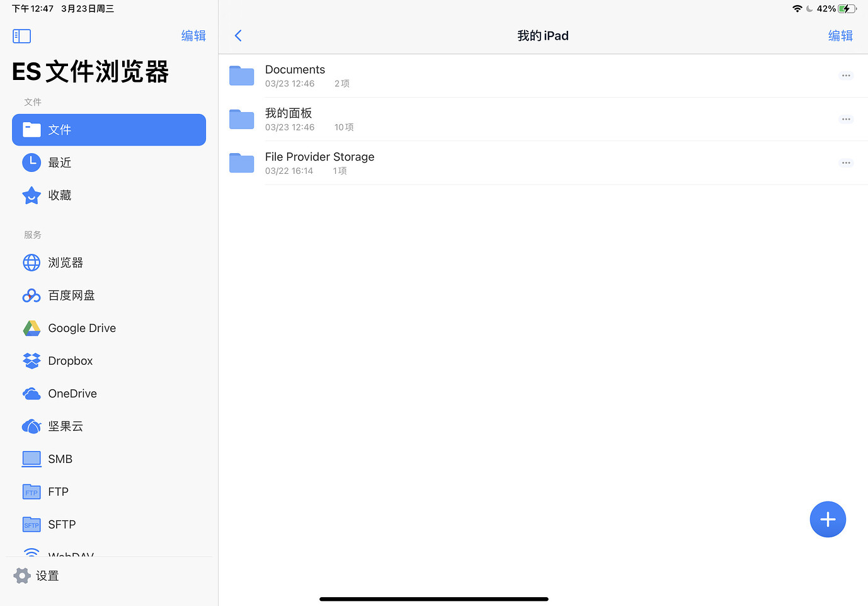Open the SMB connection option

(x=60, y=459)
